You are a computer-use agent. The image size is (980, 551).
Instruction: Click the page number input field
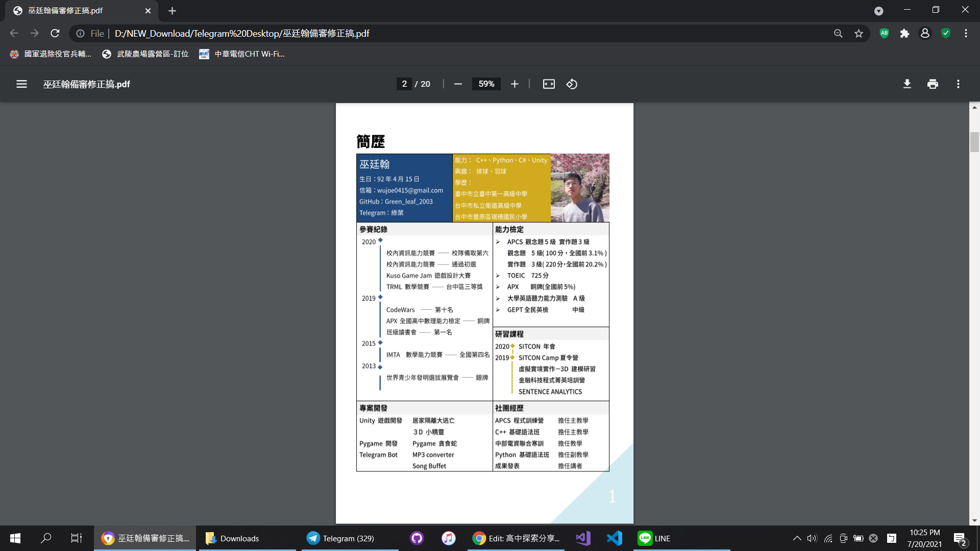coord(404,84)
